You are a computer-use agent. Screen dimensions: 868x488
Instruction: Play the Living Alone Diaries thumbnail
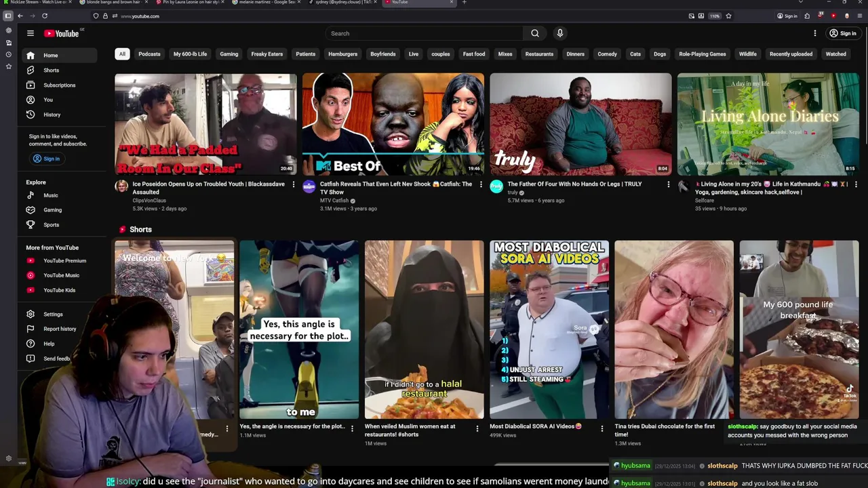pos(768,124)
